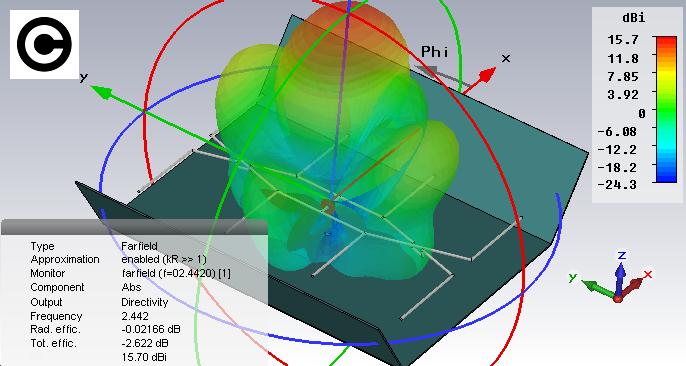Click the -24.3 minimum legend value
The image size is (686, 366).
click(617, 185)
